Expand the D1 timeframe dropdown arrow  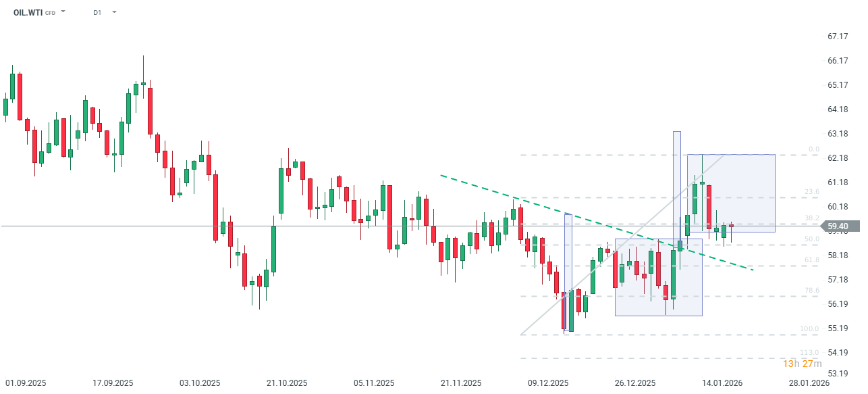(114, 12)
